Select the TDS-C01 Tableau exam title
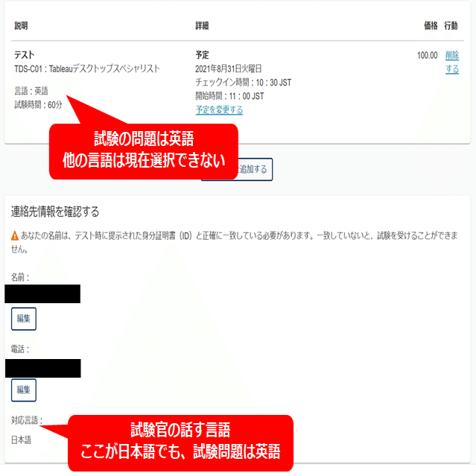Viewport: 476px width, 476px height. coord(87,69)
